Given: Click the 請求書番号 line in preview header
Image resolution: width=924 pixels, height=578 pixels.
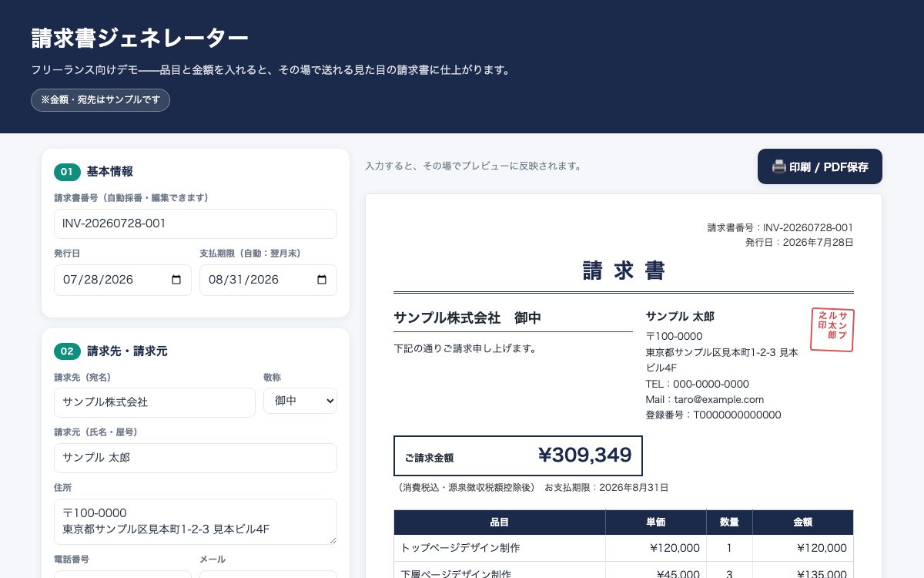Looking at the screenshot, I should point(780,227).
